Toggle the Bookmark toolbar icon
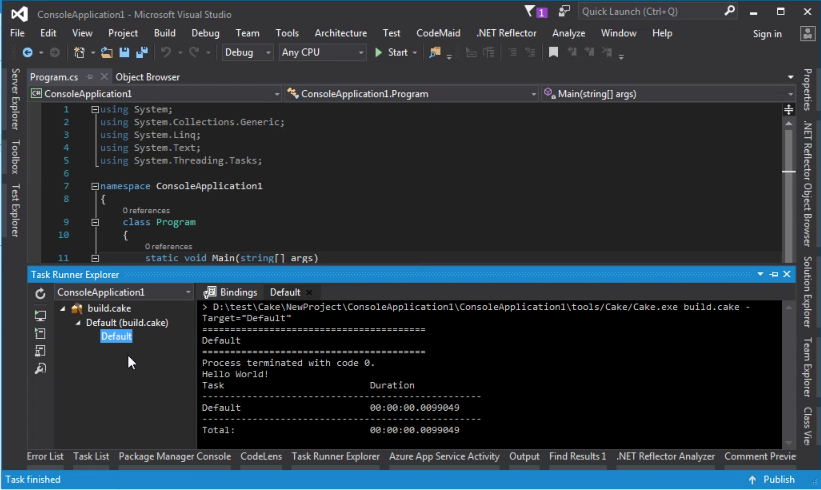This screenshot has height=490, width=821. point(553,52)
